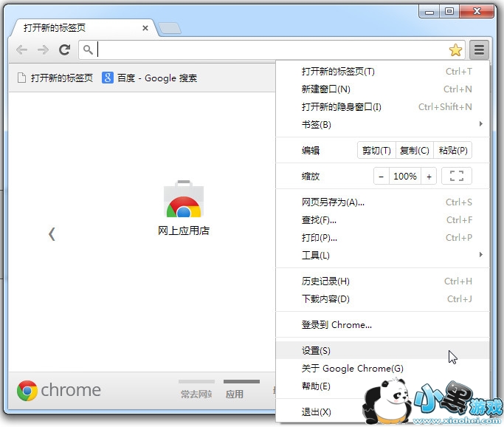
Task: Open a new tab with the small tab button
Action: [170, 28]
